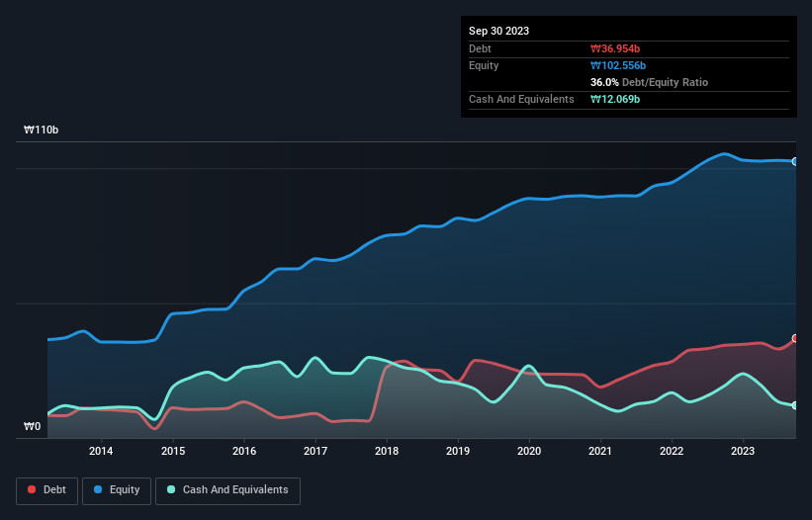Select the Equity endpoint marker on blue line
This screenshot has width=812, height=520.
coord(795,162)
